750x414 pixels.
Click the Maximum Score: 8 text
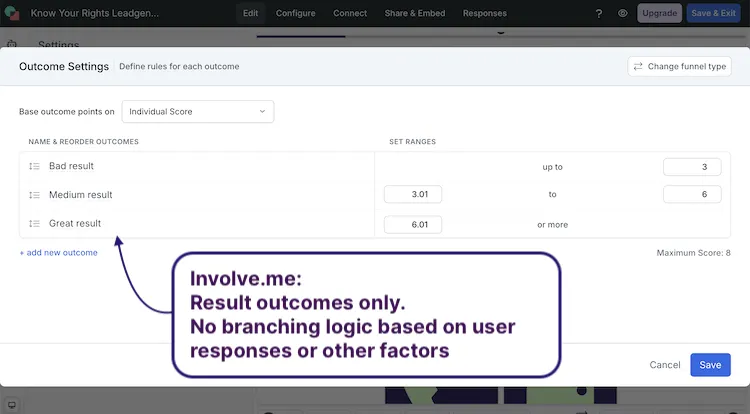[x=693, y=253]
